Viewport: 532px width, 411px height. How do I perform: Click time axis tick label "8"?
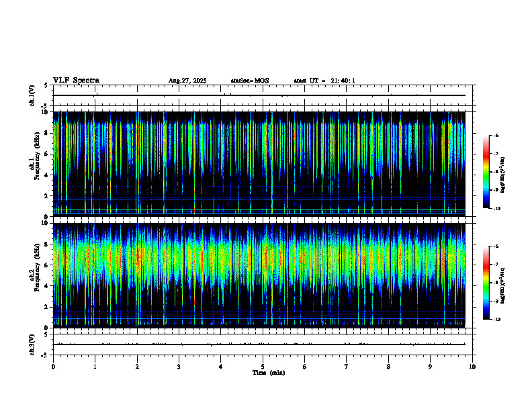tap(388, 367)
